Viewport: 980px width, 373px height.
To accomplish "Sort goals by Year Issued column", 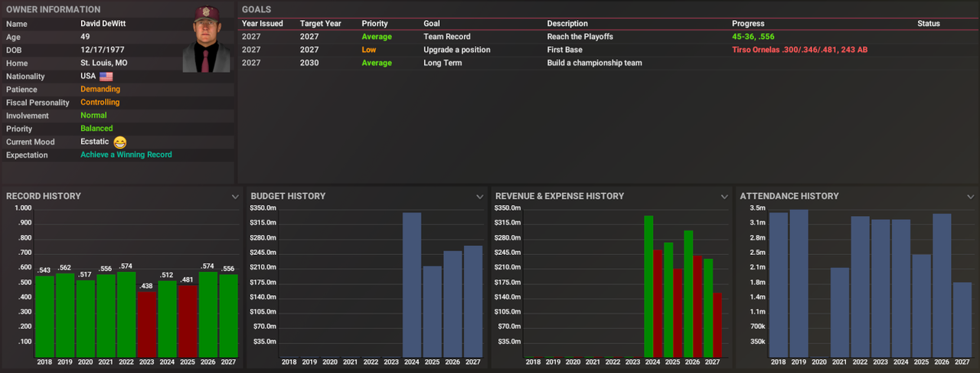I will tap(263, 24).
